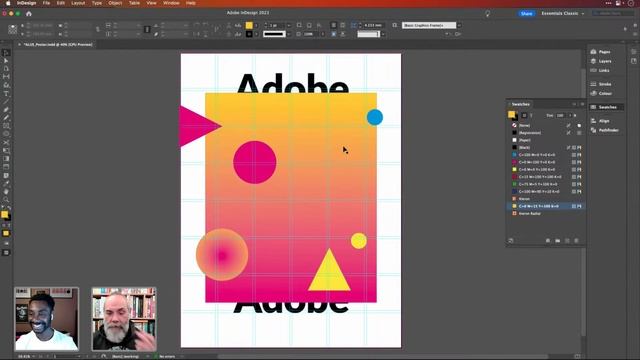Select the [None] swatch row
The width and height of the screenshot is (640, 360).
click(545, 125)
